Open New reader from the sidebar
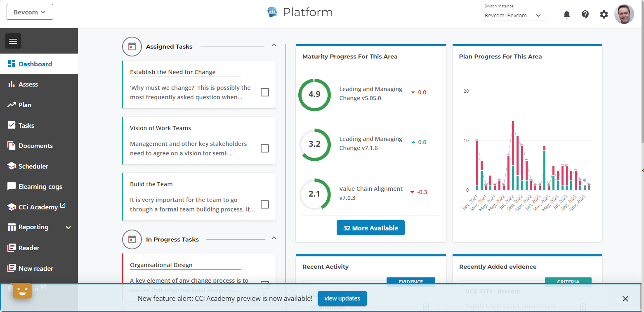 point(39,268)
